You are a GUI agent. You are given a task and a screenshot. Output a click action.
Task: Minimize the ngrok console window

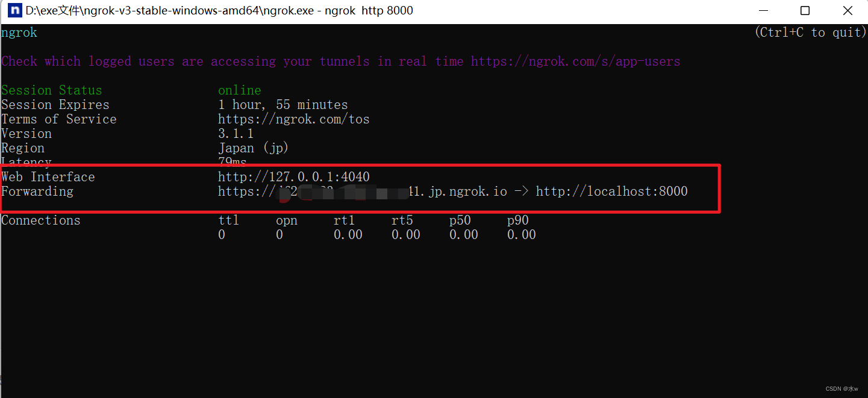coord(763,11)
